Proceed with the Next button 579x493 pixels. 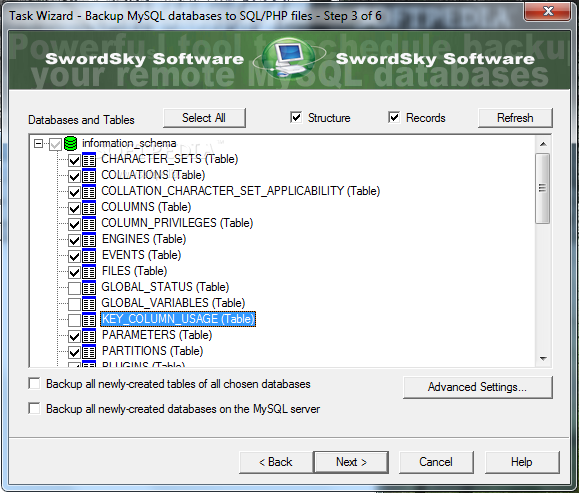click(x=351, y=462)
